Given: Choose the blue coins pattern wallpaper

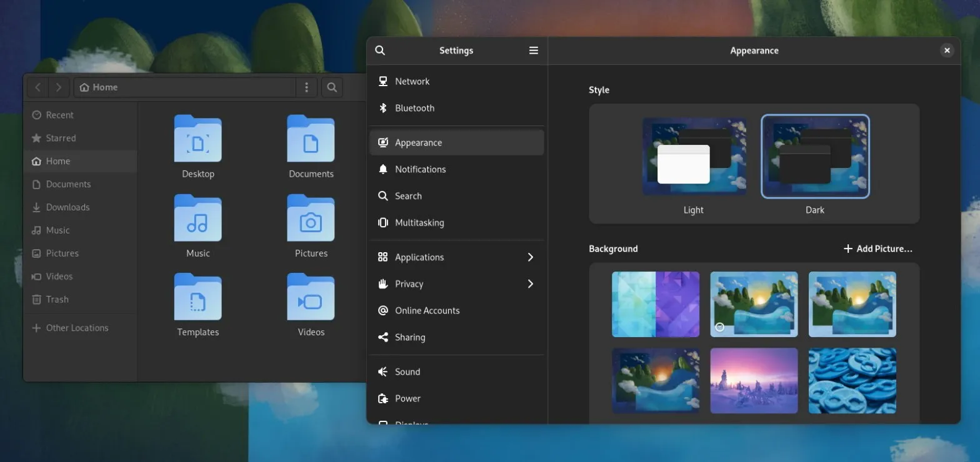Looking at the screenshot, I should tap(852, 381).
